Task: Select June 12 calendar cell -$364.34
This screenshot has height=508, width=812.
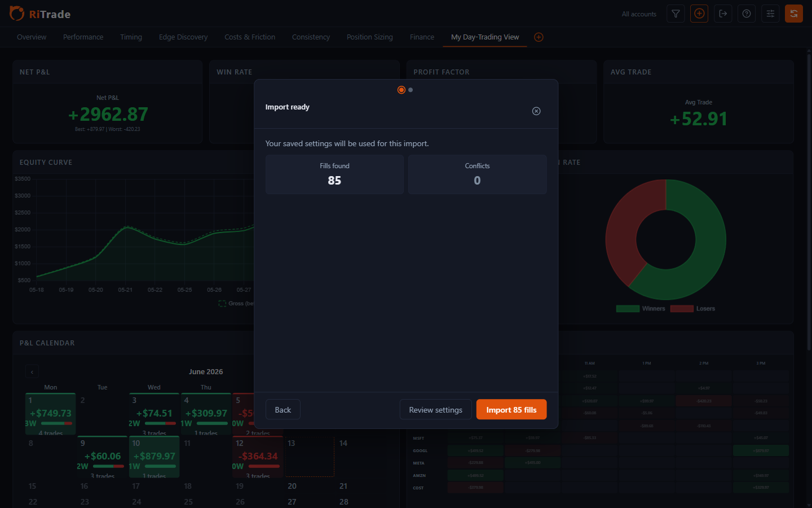Action: point(258,457)
